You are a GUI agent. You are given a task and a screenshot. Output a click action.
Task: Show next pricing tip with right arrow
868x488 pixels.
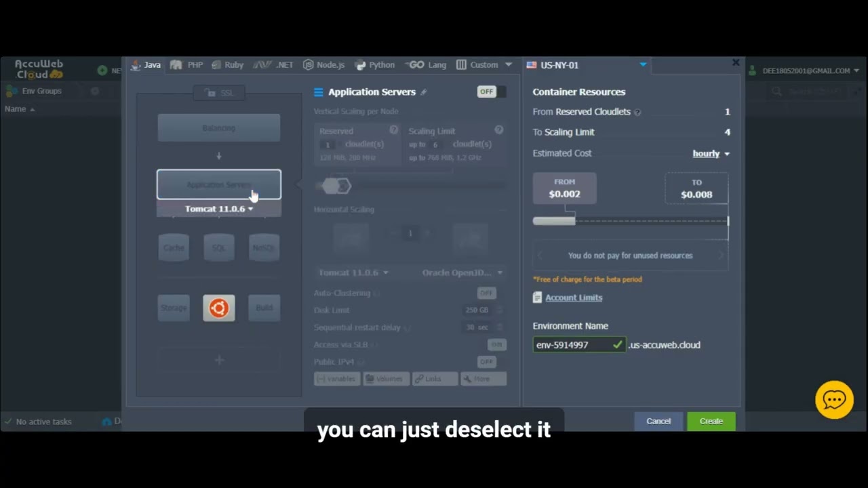721,256
